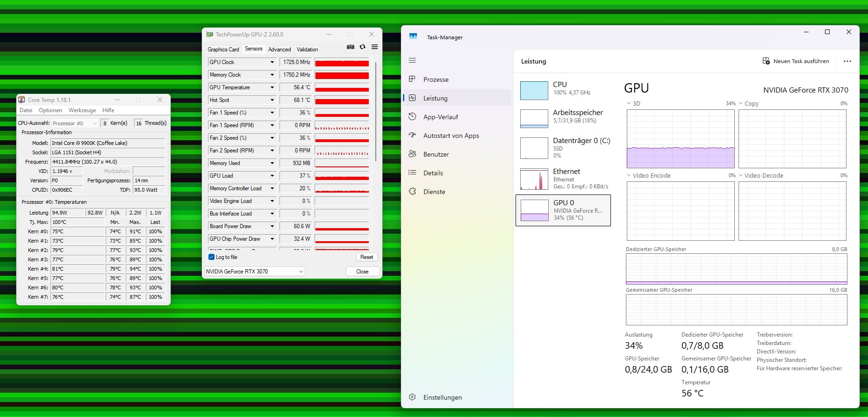This screenshot has width=868, height=417.
Task: Click the GPU-Z Close button
Action: coord(362,272)
